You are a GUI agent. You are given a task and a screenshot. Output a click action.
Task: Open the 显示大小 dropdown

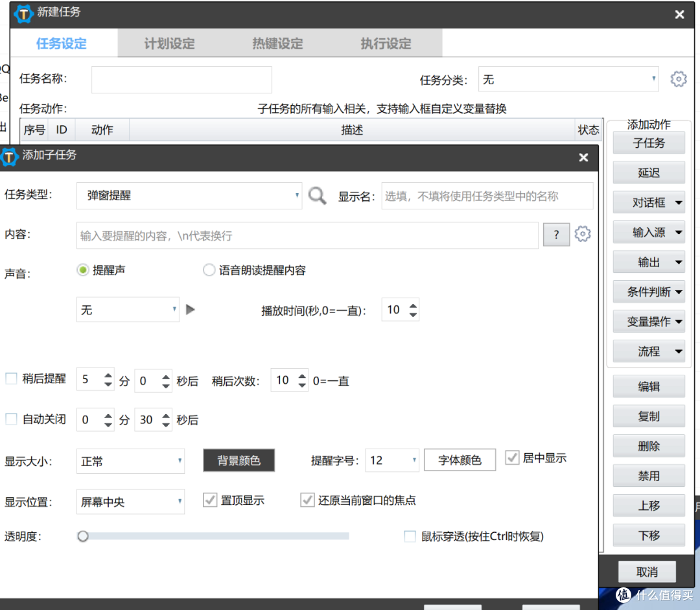[130, 461]
